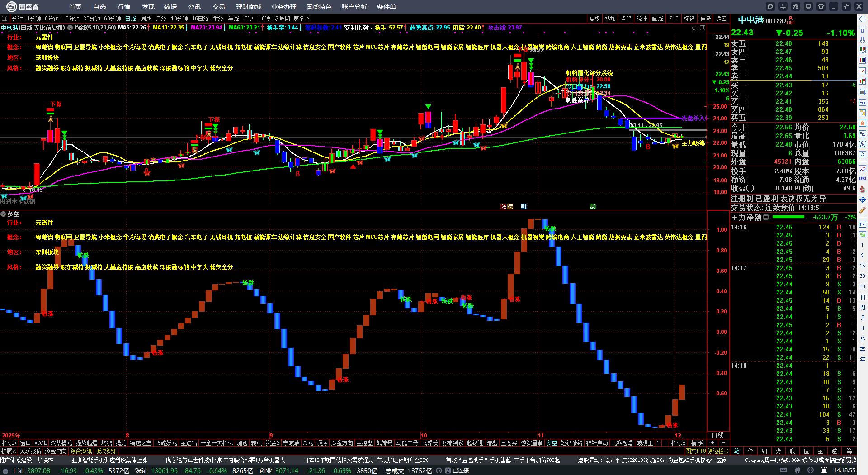Open the message chat bubble icon
This screenshot has height=475, width=868.
[x=770, y=6]
